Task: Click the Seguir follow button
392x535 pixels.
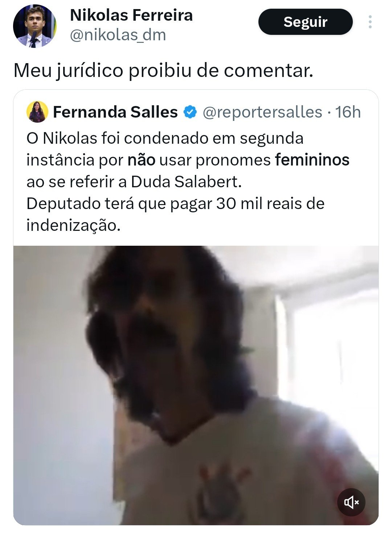Action: (x=305, y=22)
